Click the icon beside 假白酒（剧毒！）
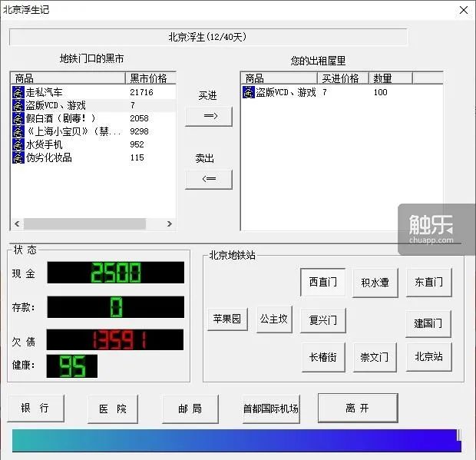The width and height of the screenshot is (476, 460). tap(18, 118)
